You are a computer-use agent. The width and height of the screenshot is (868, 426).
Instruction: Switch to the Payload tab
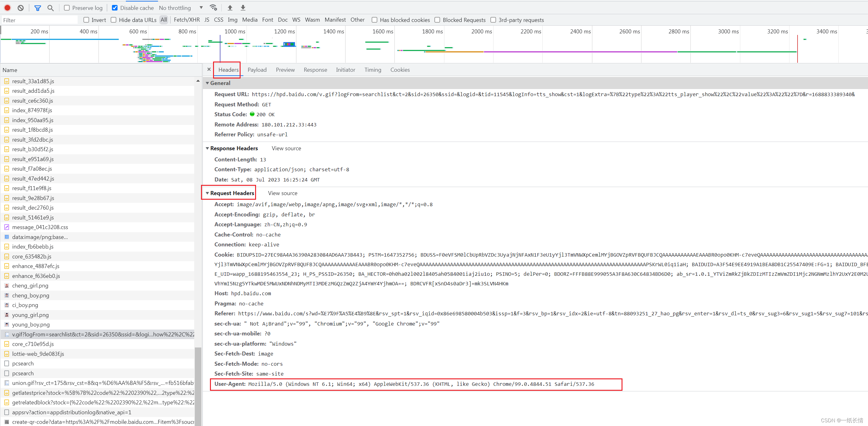tap(257, 70)
